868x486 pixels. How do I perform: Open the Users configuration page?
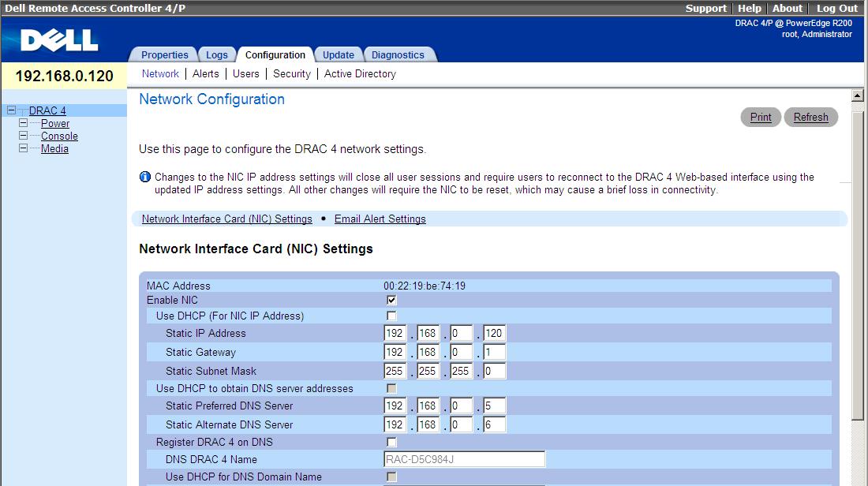(x=245, y=73)
